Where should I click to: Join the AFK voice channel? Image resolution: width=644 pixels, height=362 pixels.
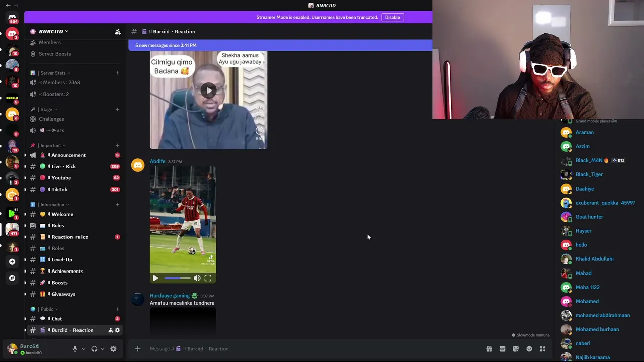tap(75, 130)
